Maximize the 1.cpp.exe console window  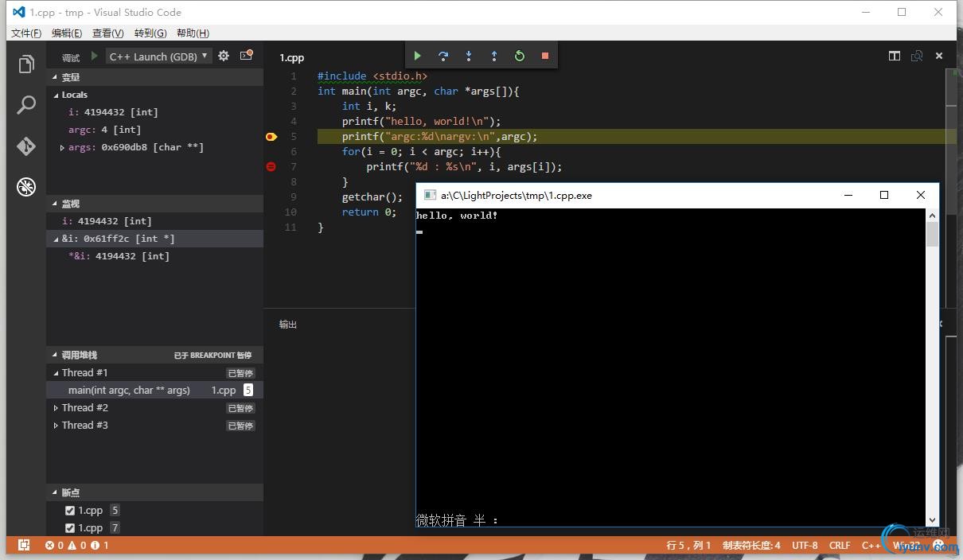(884, 195)
